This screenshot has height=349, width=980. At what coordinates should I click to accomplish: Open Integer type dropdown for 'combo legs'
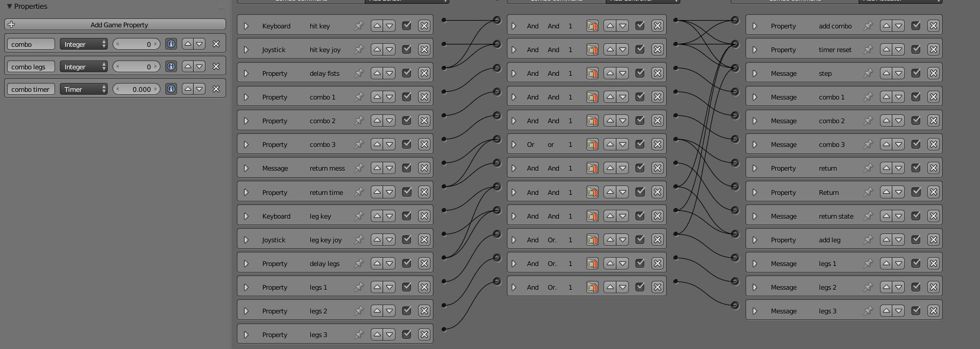coord(83,66)
